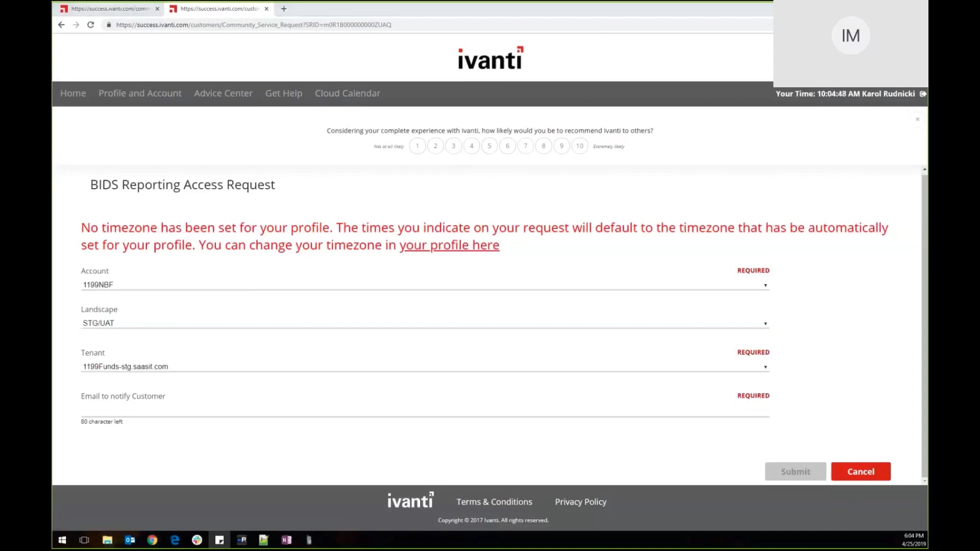Open the Windows Start menu

click(x=62, y=540)
